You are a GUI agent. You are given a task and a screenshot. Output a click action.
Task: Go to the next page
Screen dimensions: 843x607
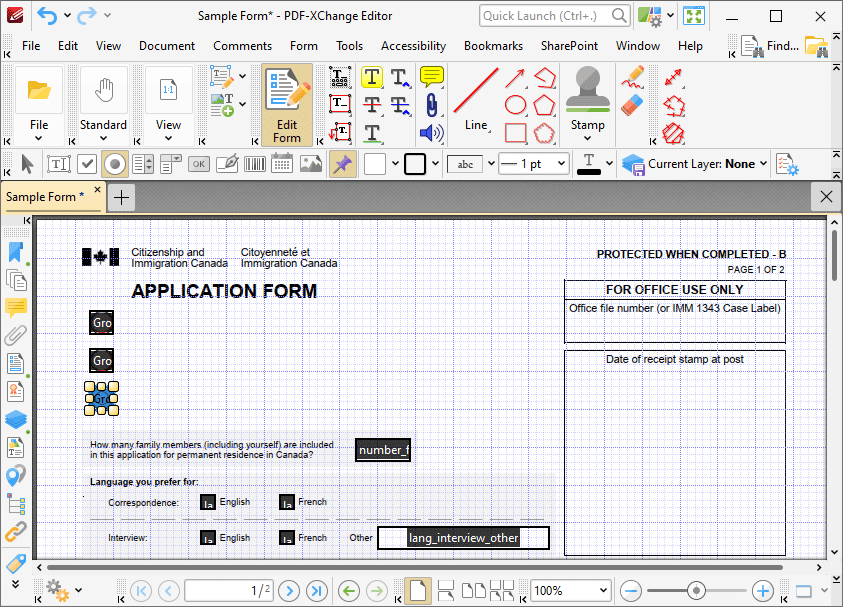[289, 591]
